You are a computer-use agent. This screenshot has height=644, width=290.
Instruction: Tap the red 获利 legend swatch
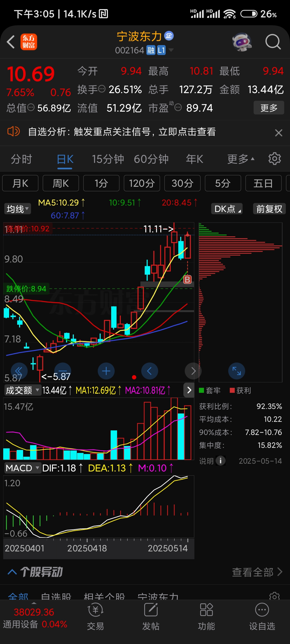(x=232, y=390)
